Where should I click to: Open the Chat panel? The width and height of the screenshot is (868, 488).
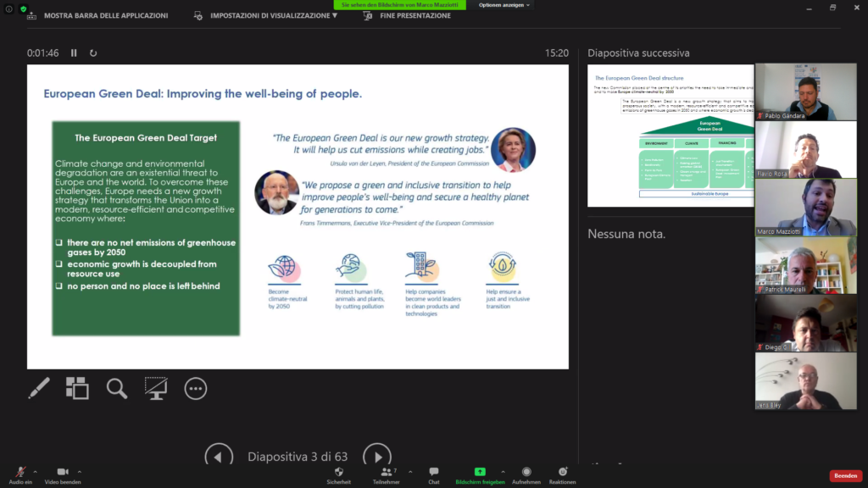point(434,474)
